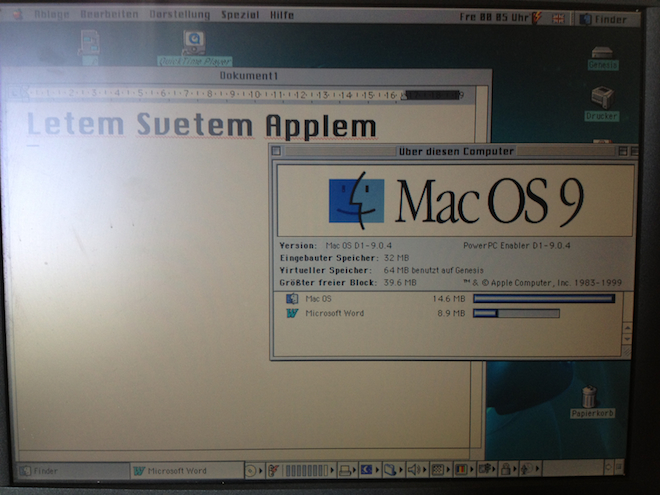Screen dimensions: 660x495
Task: Click the word Svetem in the document
Action: (x=194, y=125)
